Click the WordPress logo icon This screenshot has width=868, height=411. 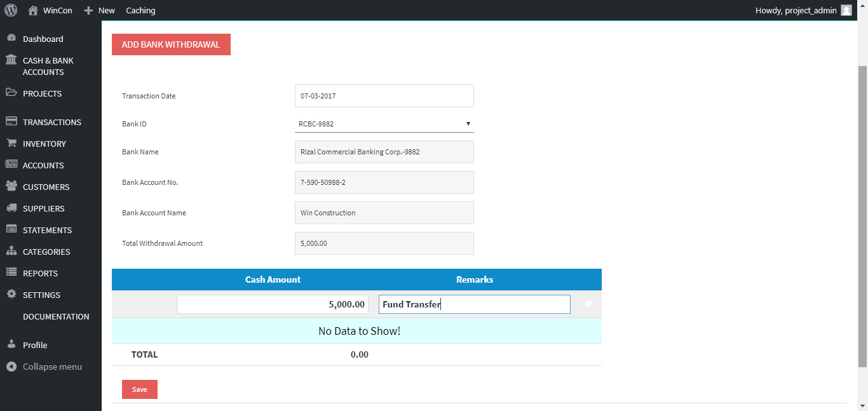(x=11, y=10)
